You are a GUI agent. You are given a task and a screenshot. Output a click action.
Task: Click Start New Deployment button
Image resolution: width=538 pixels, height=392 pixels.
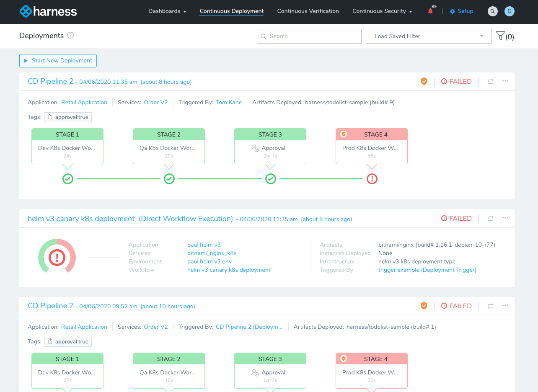58,61
